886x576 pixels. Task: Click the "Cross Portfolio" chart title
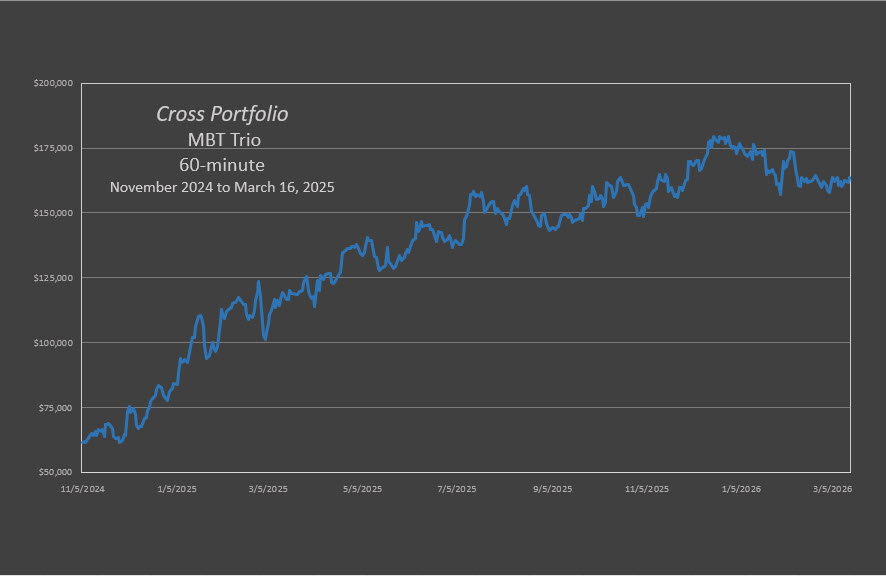(222, 114)
